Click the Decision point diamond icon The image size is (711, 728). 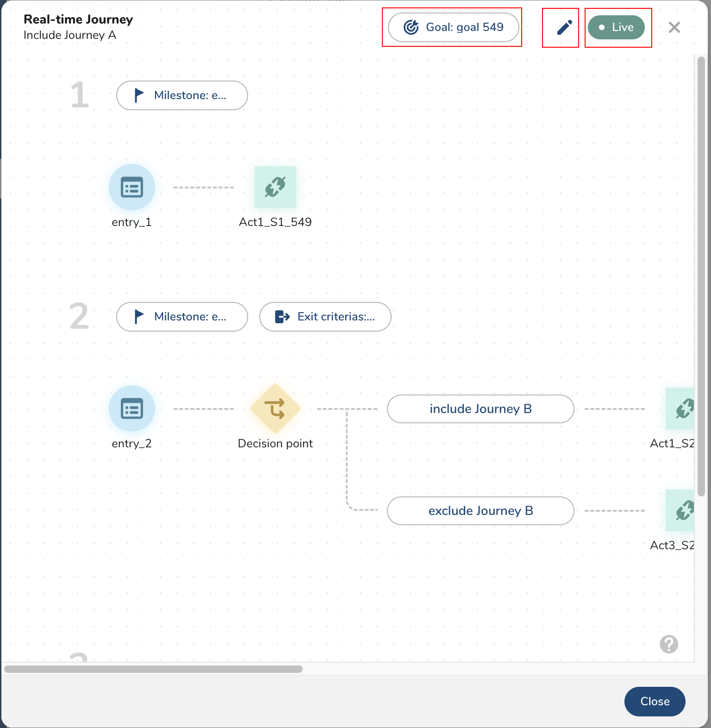[275, 409]
